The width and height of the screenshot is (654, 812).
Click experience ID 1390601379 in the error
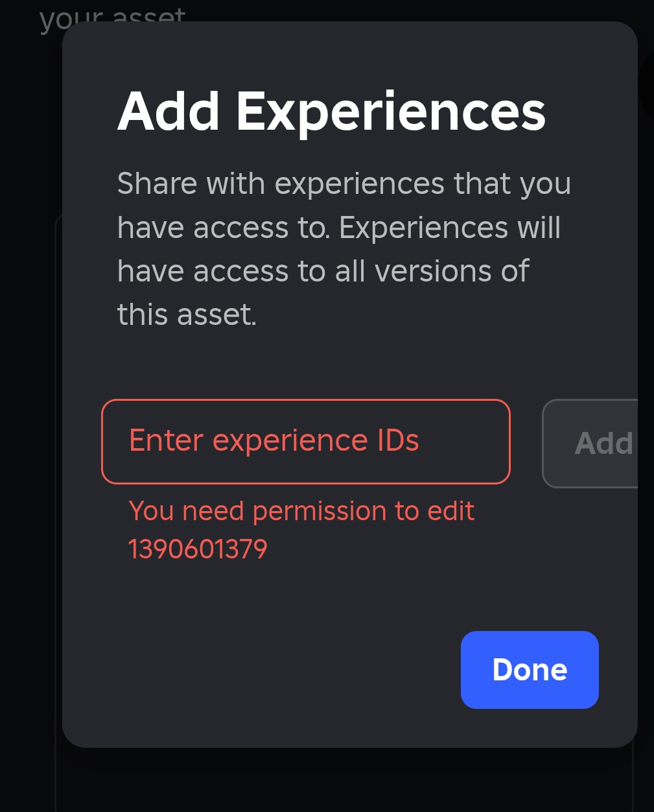pyautogui.click(x=198, y=549)
